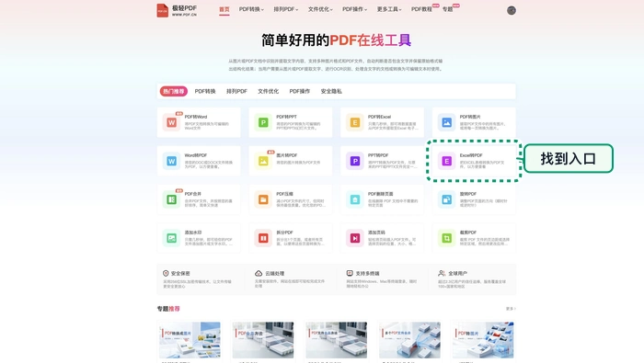Screen dimensions: 644x363
Task: Expand the 文件优化 dropdown in the top navigation
Action: (x=320, y=9)
